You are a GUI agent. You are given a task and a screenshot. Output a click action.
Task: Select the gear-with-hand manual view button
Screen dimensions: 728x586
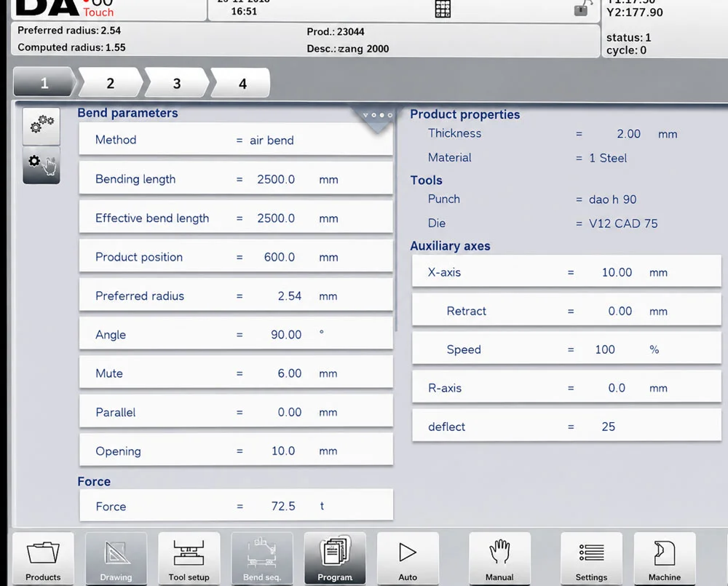point(41,165)
